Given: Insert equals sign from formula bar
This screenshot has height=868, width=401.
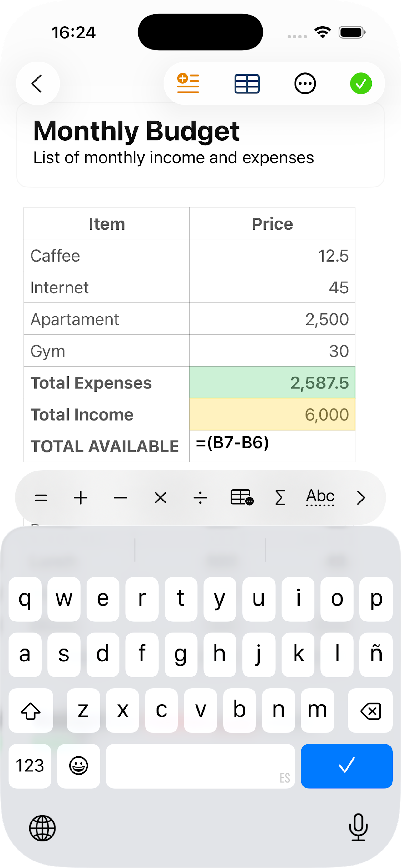Looking at the screenshot, I should 41,498.
